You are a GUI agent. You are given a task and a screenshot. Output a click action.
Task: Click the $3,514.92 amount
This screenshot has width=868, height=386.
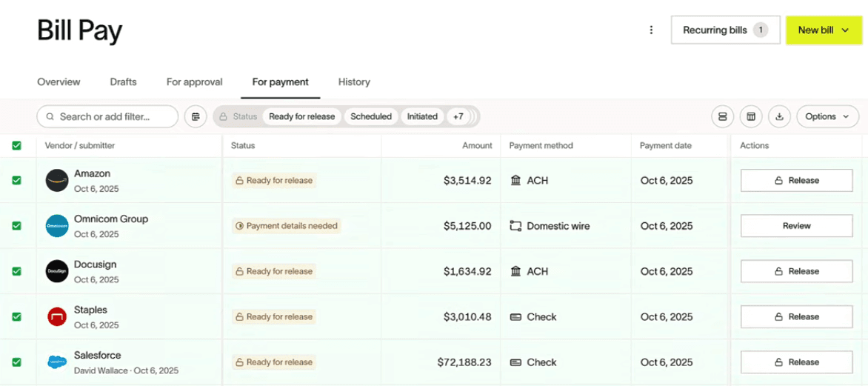pos(467,181)
